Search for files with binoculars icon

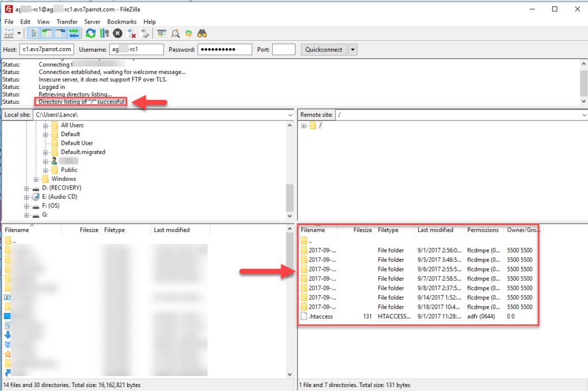[x=202, y=34]
